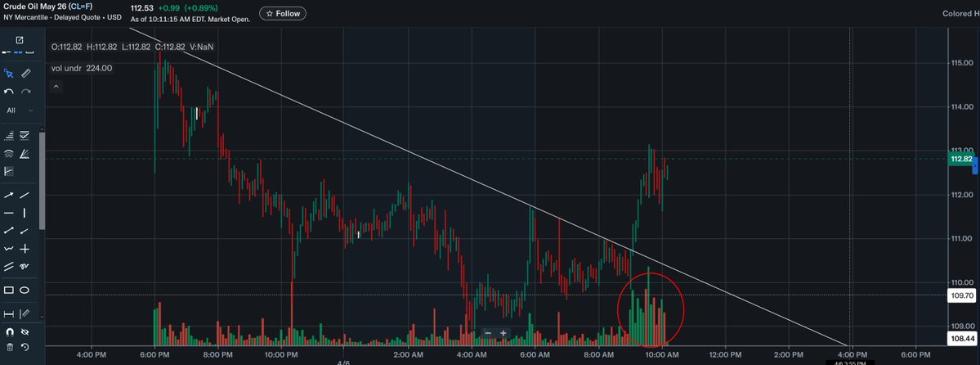Select the arrow line tool
Image resolution: width=980 pixels, height=365 pixels.
9,196
